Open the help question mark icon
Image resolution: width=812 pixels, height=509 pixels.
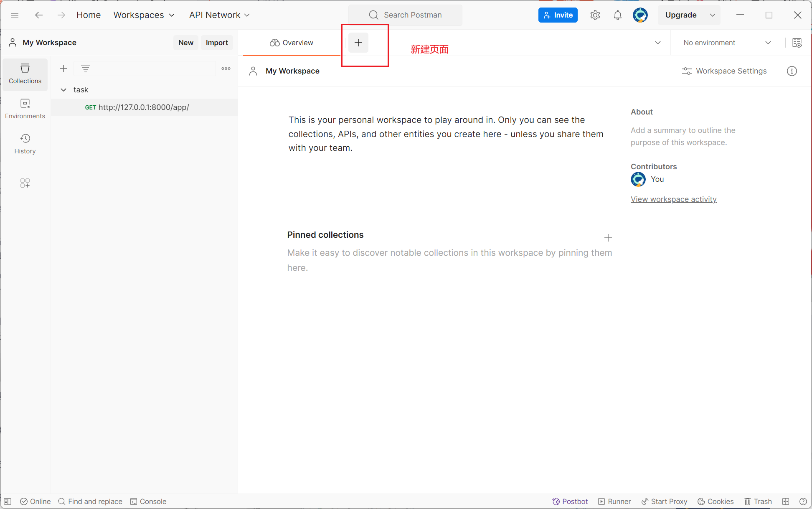point(803,501)
